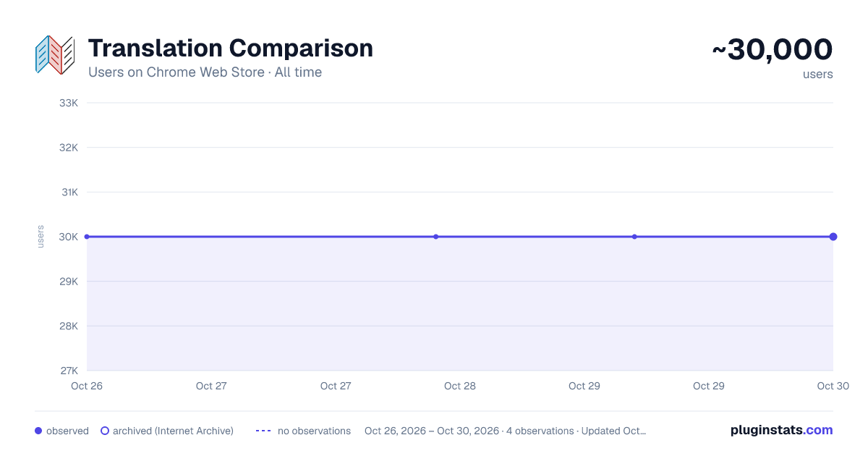Click the data point between the two Oct 29 labels
868x456 pixels.
634,237
